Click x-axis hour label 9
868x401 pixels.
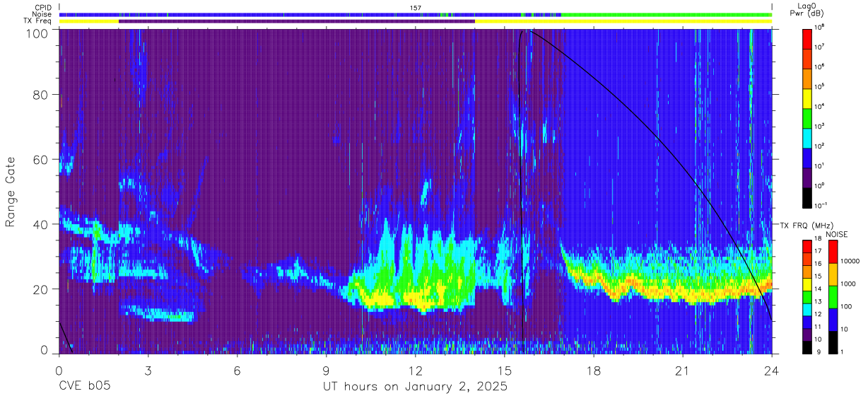pyautogui.click(x=326, y=371)
